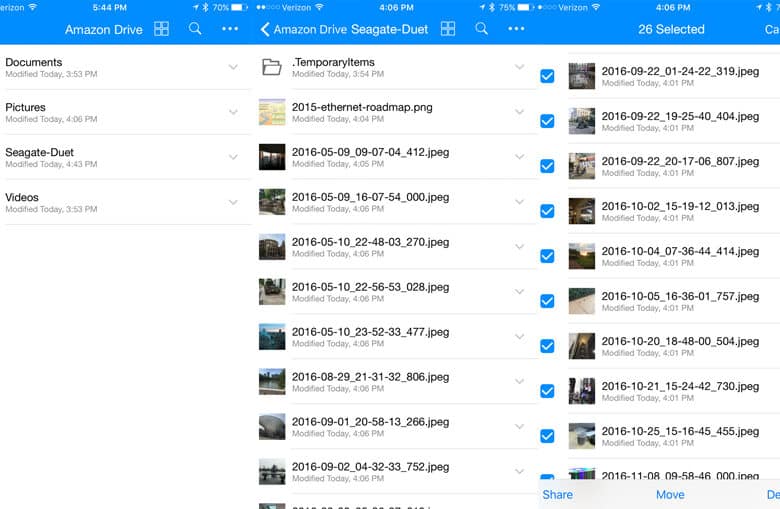Switch to grid view in Seagate-Duet screen
This screenshot has width=780, height=509.
pyautogui.click(x=448, y=29)
